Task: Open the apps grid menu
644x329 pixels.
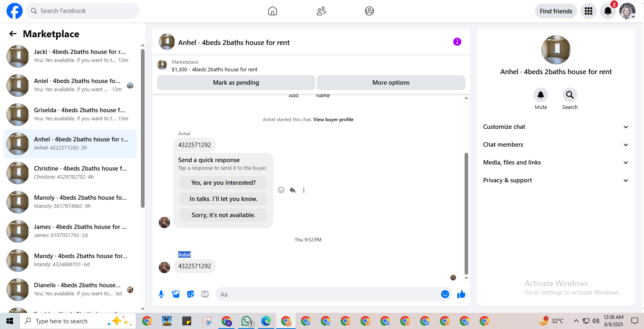Action: (589, 11)
